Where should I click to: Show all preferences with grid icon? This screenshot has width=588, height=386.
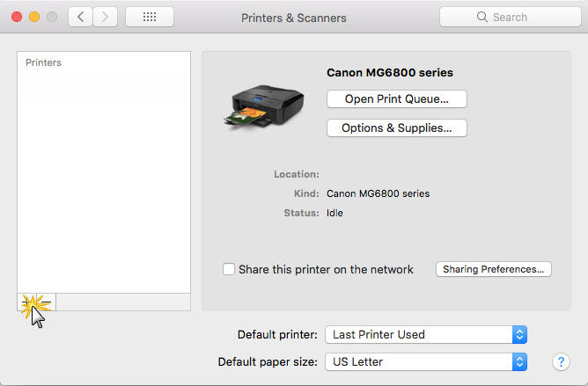tap(149, 17)
